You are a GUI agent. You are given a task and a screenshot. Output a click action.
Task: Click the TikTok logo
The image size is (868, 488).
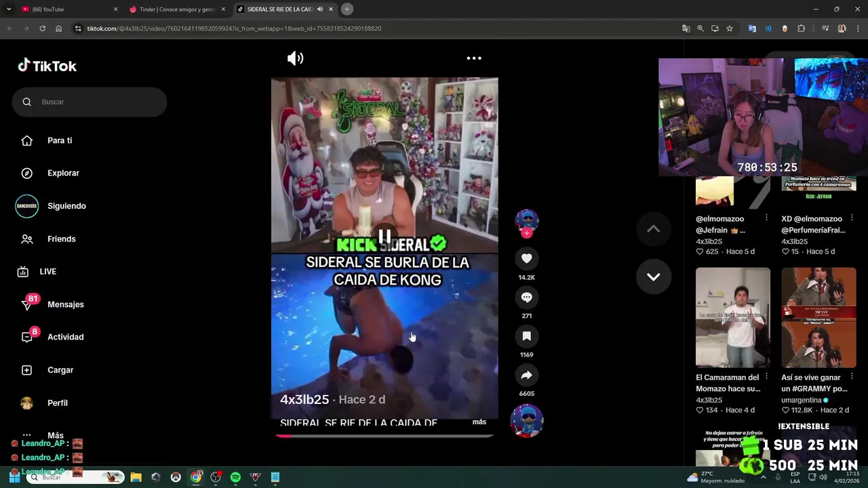(47, 66)
